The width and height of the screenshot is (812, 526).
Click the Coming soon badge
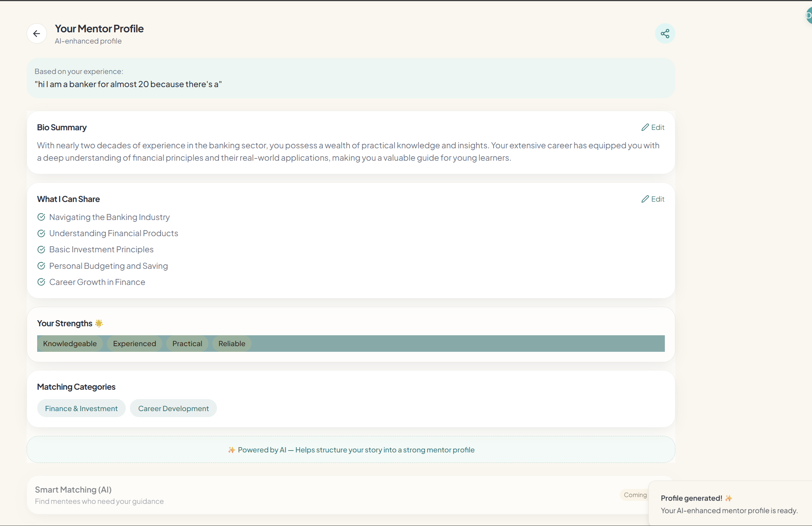[635, 495]
